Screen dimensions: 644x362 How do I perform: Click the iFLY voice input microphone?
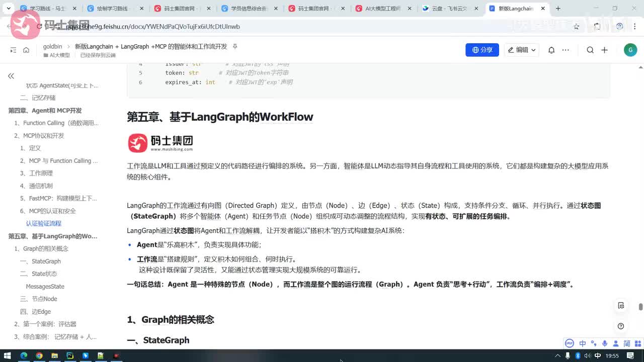[x=605, y=343]
